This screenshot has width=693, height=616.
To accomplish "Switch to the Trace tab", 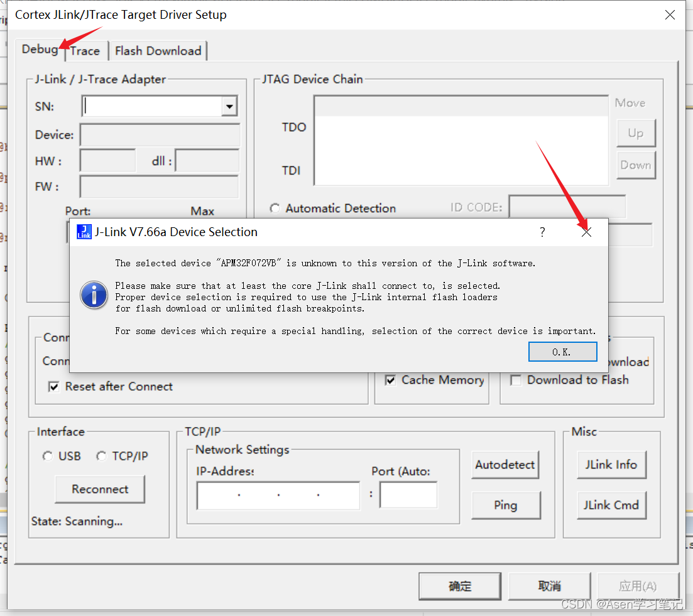I will click(x=85, y=51).
